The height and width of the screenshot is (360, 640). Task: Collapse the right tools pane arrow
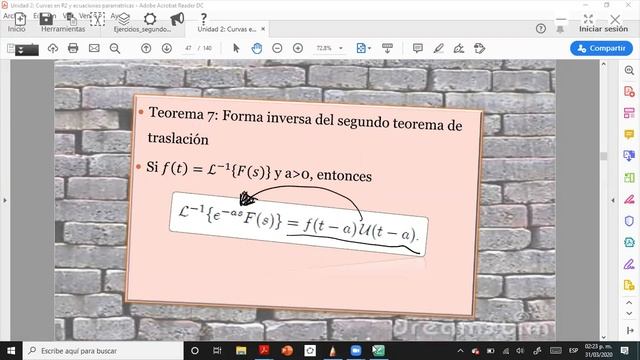pos(613,200)
